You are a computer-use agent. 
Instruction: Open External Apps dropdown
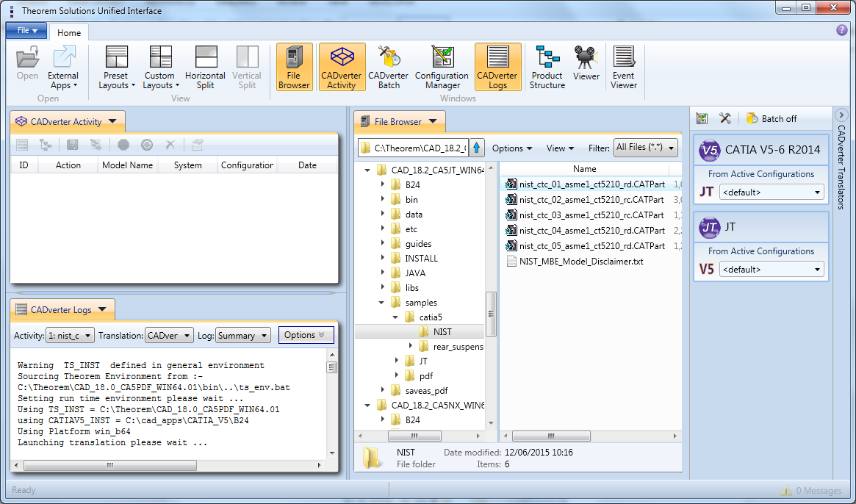(63, 67)
